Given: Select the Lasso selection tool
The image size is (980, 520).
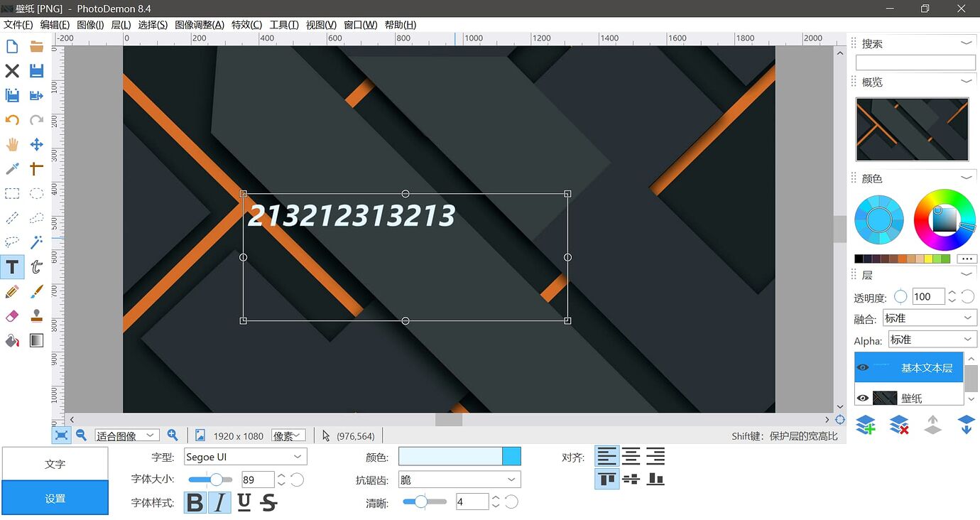Looking at the screenshot, I should point(12,242).
